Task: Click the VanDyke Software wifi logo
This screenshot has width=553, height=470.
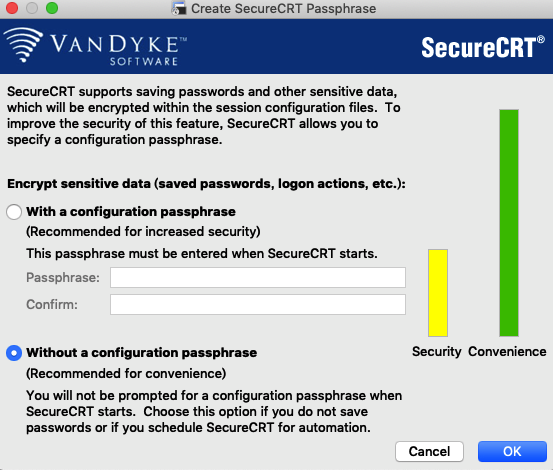Action: point(24,44)
